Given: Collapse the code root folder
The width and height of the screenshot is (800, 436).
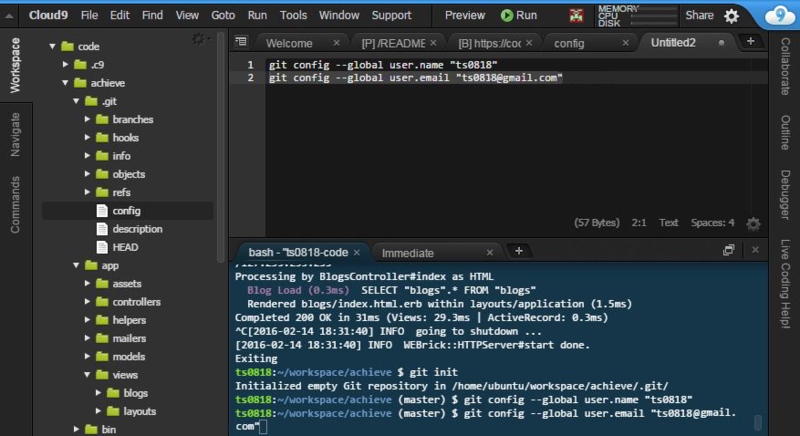Looking at the screenshot, I should pos(53,46).
